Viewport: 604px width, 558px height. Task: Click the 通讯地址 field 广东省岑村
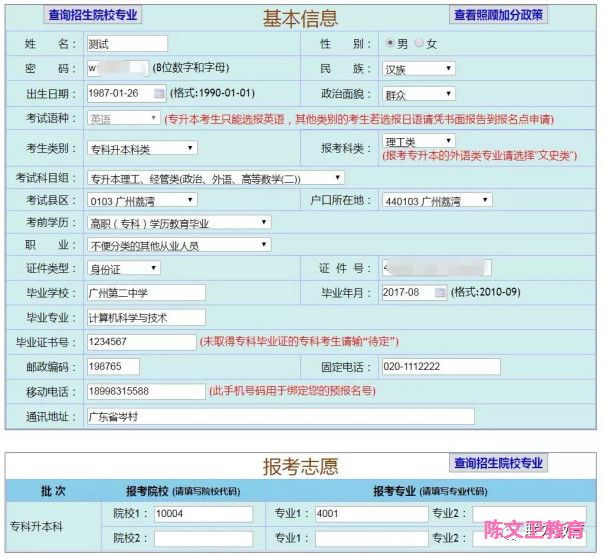pos(281,417)
